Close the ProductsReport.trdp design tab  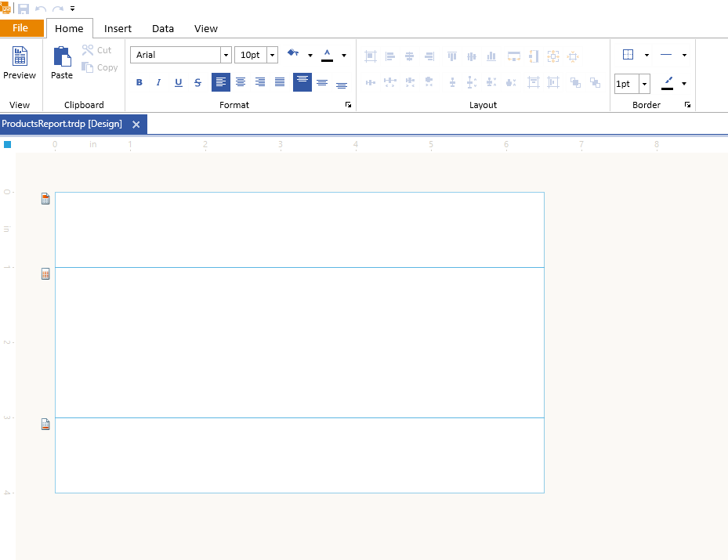[136, 125]
